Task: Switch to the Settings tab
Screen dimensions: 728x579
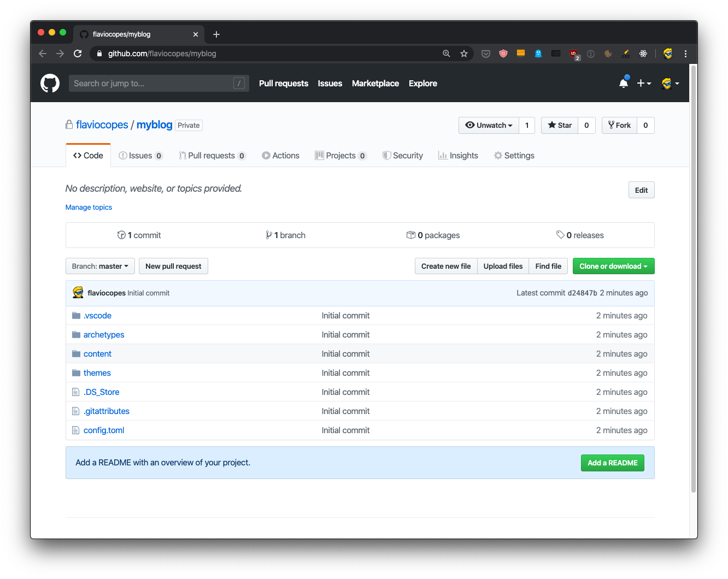Action: (514, 156)
